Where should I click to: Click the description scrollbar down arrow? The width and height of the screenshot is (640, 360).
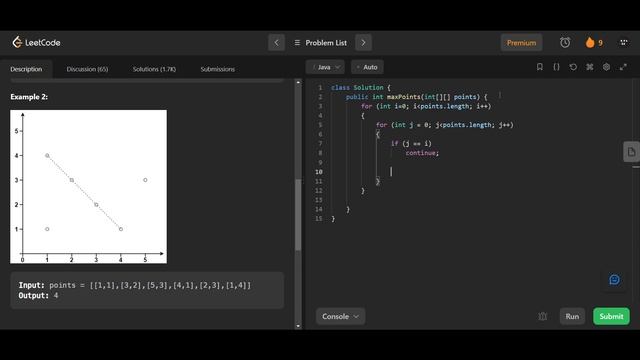point(298,326)
